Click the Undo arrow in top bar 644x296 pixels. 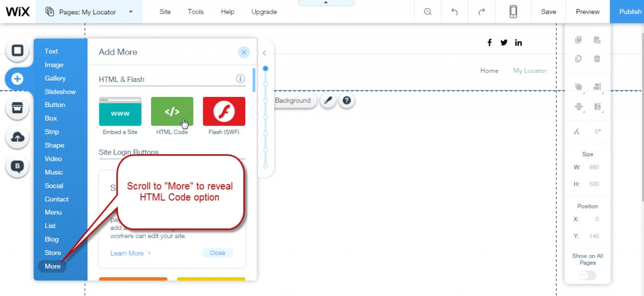pyautogui.click(x=455, y=11)
